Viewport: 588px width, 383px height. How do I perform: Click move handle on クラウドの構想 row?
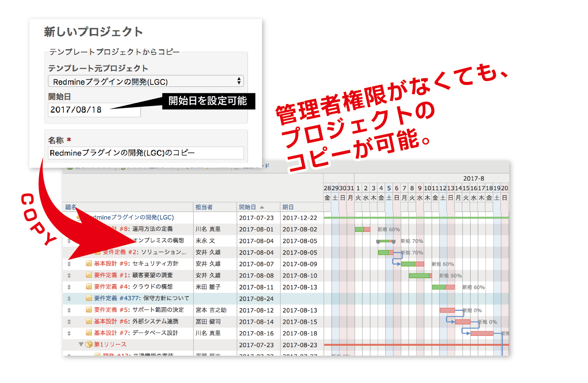click(x=69, y=287)
